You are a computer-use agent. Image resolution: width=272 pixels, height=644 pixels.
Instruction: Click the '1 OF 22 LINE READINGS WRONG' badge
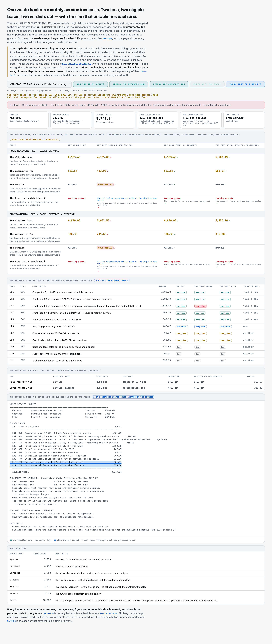tap(112, 280)
